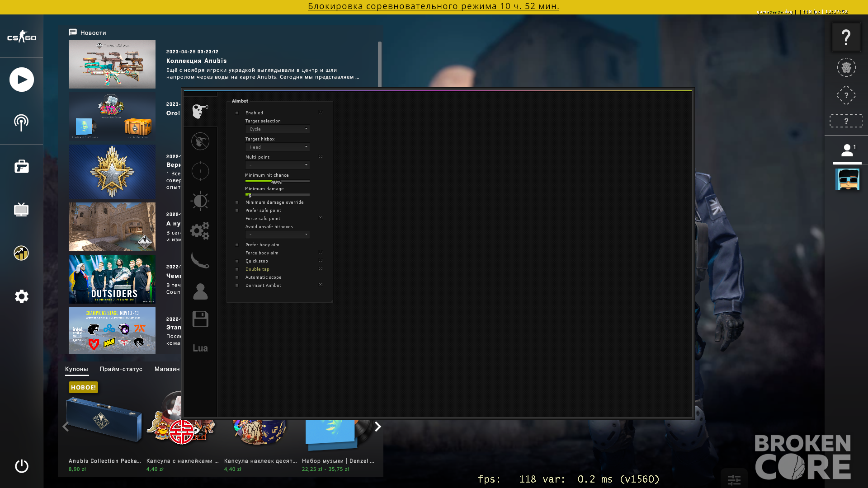Open the Watch TV icon in sidebar

21,209
